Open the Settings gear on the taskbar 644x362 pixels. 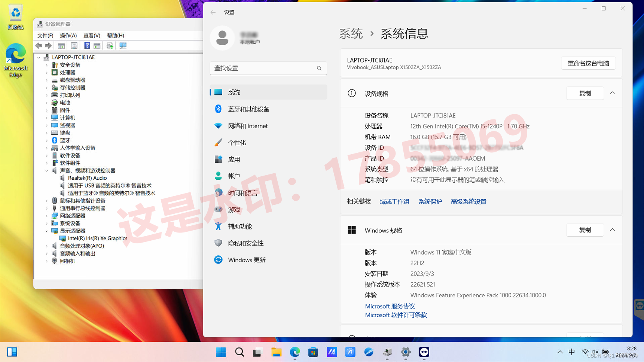406,352
